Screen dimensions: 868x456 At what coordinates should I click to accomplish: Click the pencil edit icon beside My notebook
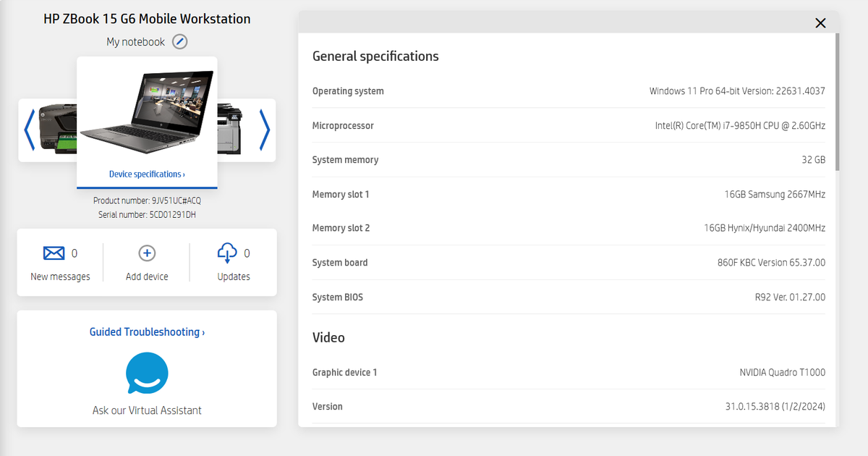[179, 42]
